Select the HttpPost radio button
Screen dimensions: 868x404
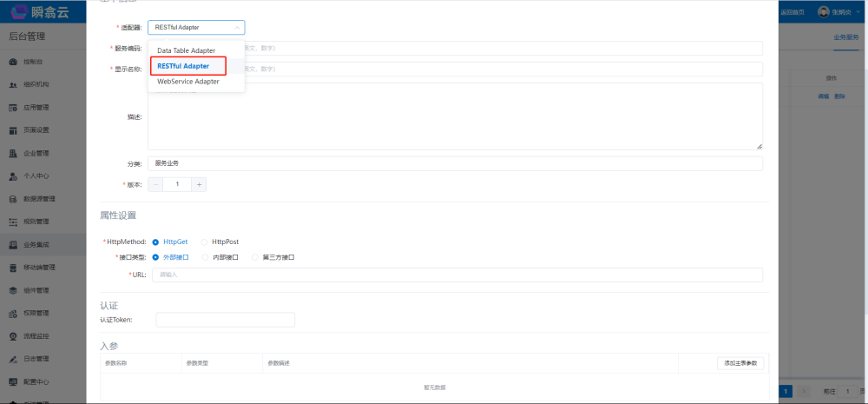point(206,242)
